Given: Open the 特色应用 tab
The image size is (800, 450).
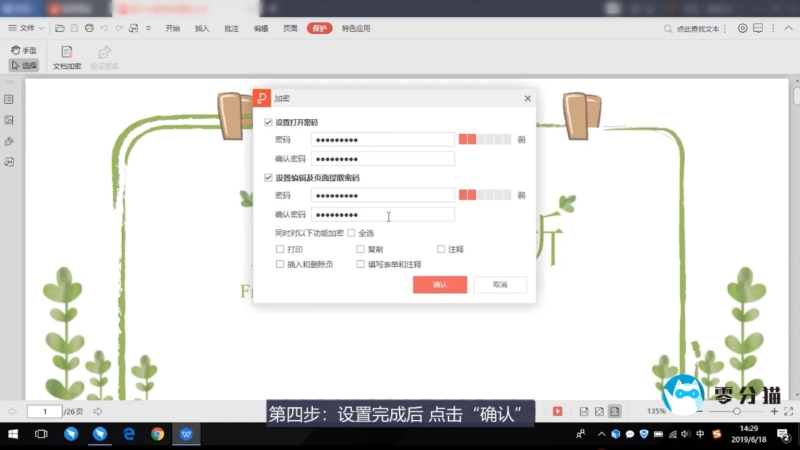Looking at the screenshot, I should 356,28.
